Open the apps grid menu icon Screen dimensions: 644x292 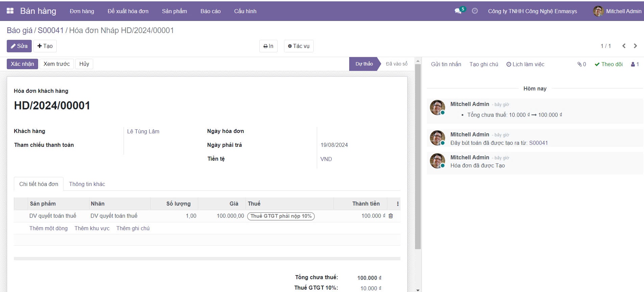click(x=10, y=11)
